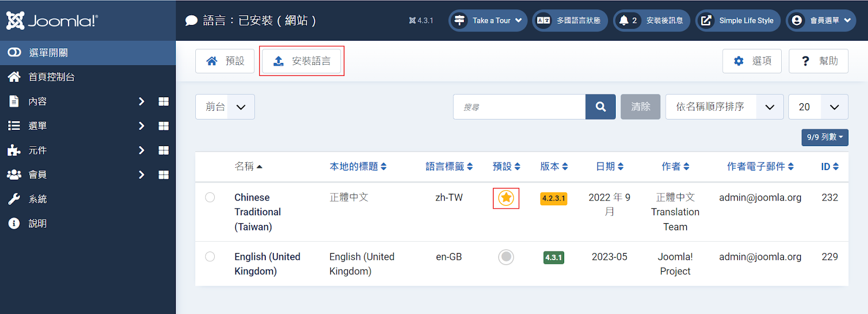The image size is (868, 314).
Task: Sort by 語言標籤 column header
Action: 449,167
